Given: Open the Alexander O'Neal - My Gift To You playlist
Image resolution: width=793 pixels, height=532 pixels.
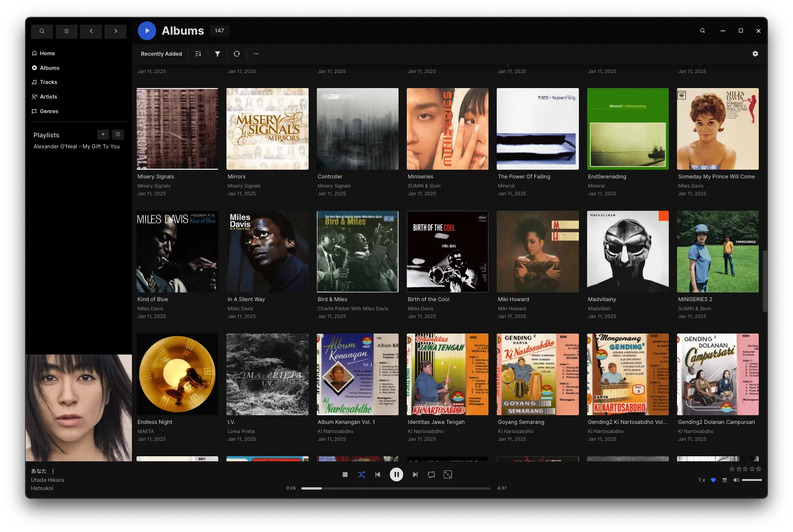Looking at the screenshot, I should pyautogui.click(x=77, y=146).
